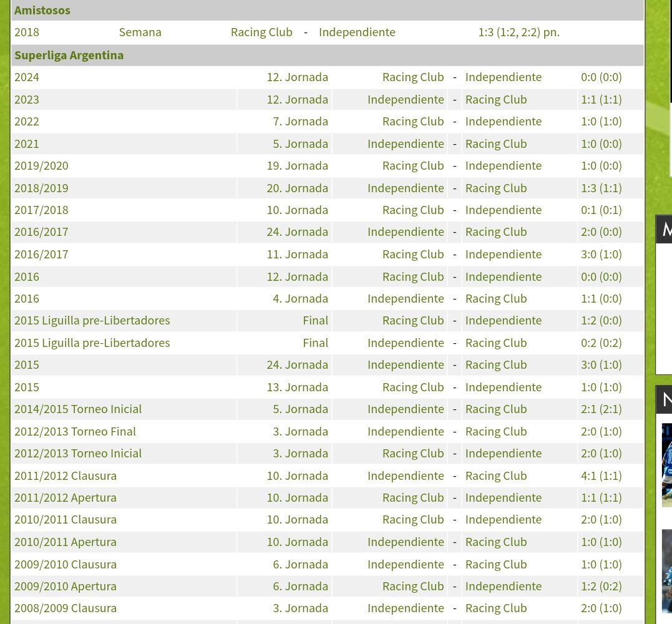Open the 2018/2019 season link
Viewport: 672px width, 624px height.
[x=41, y=188]
